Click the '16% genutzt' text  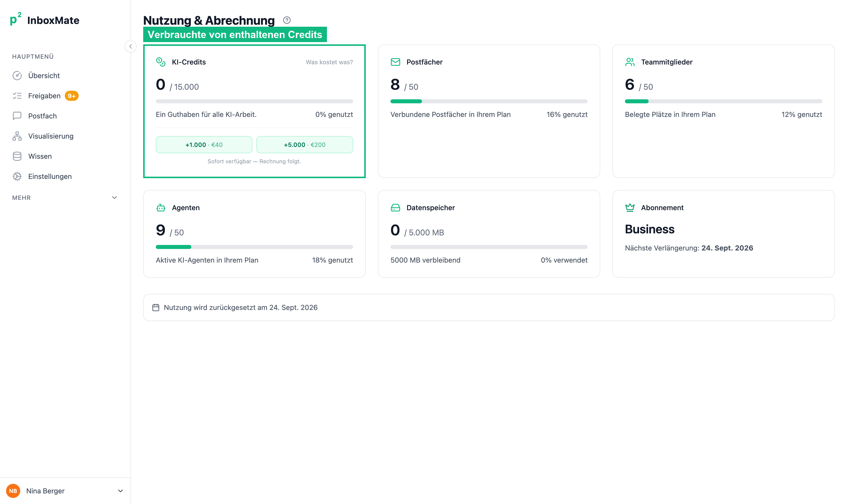pyautogui.click(x=567, y=114)
